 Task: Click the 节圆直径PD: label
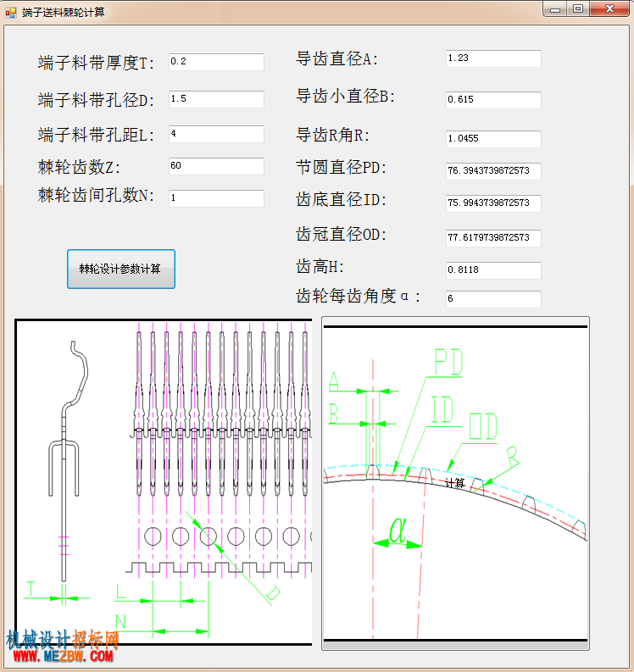point(342,167)
